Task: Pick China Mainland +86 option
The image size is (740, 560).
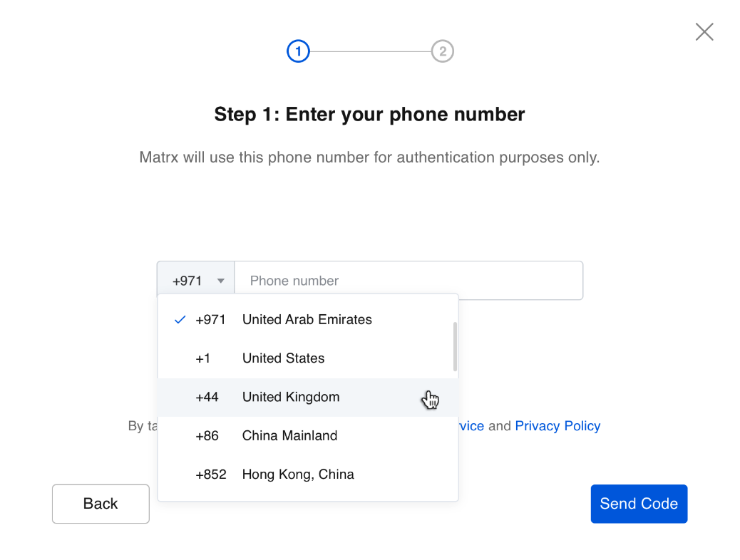Action: [x=289, y=435]
